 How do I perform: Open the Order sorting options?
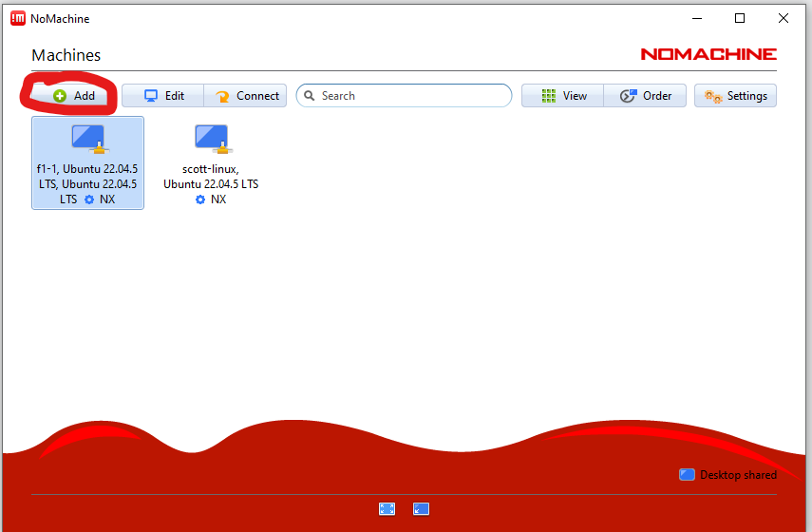645,96
